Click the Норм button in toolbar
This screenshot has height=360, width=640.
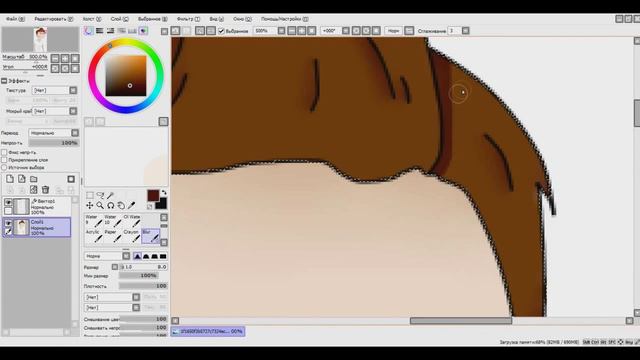pos(393,31)
